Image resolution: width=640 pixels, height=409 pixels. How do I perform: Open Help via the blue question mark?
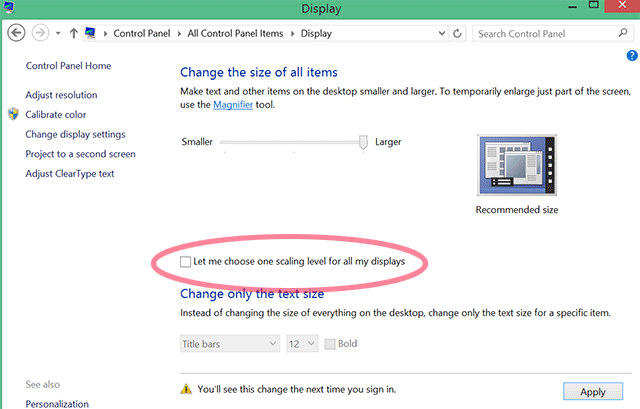click(632, 56)
